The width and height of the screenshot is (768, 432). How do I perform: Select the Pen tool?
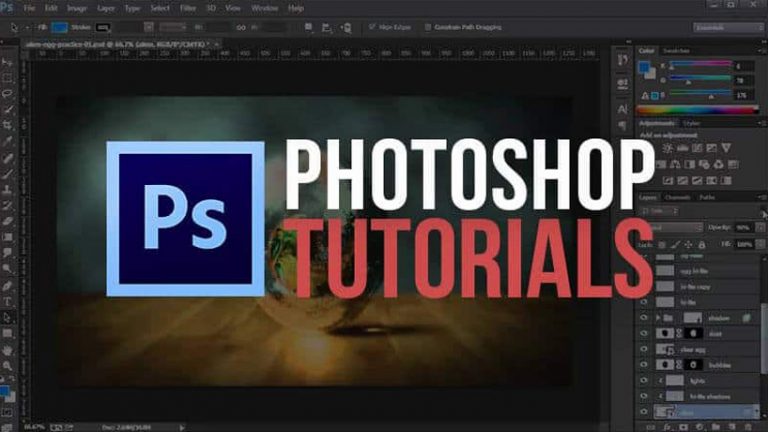click(x=7, y=286)
